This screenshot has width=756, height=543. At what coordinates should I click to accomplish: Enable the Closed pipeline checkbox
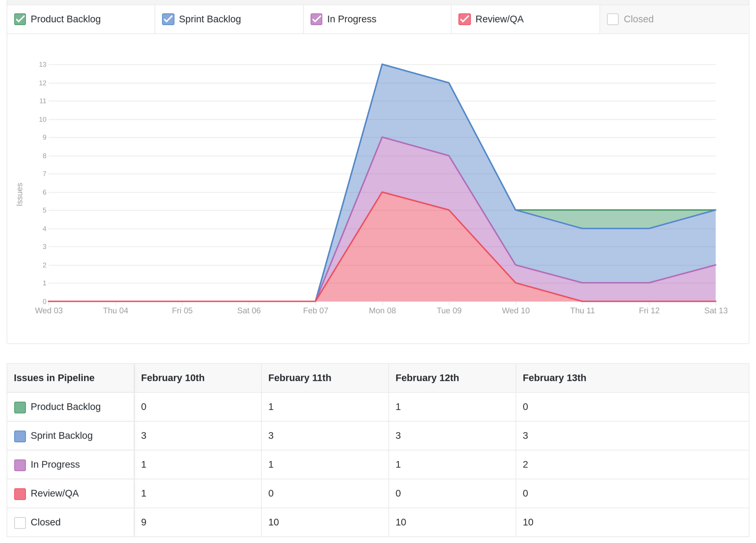click(613, 19)
